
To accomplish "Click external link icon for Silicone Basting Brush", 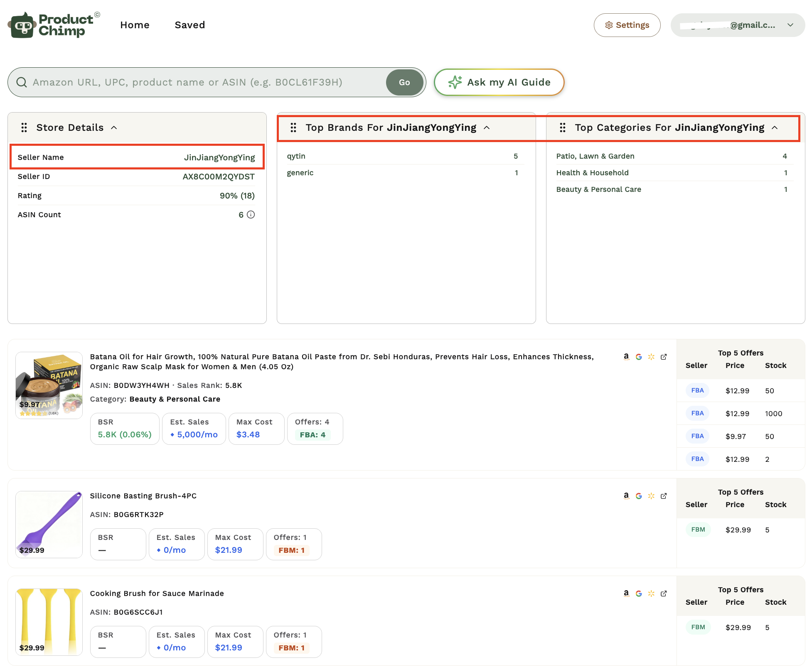I will click(664, 496).
